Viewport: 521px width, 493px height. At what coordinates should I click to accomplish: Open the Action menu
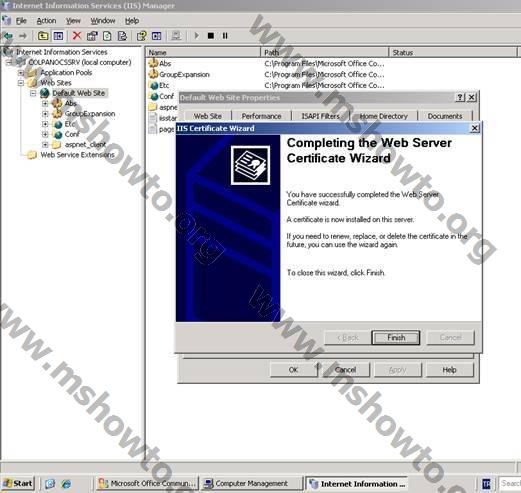click(46, 21)
